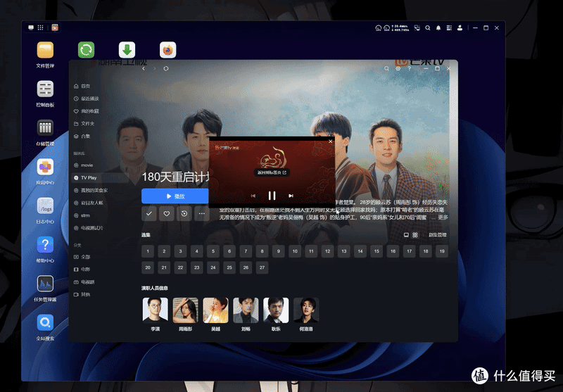
Task: Open settings gear in video app header
Action: click(398, 68)
